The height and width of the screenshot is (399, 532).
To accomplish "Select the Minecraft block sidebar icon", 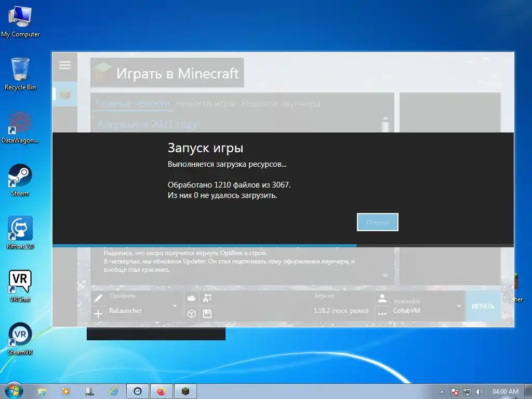I will (x=65, y=94).
